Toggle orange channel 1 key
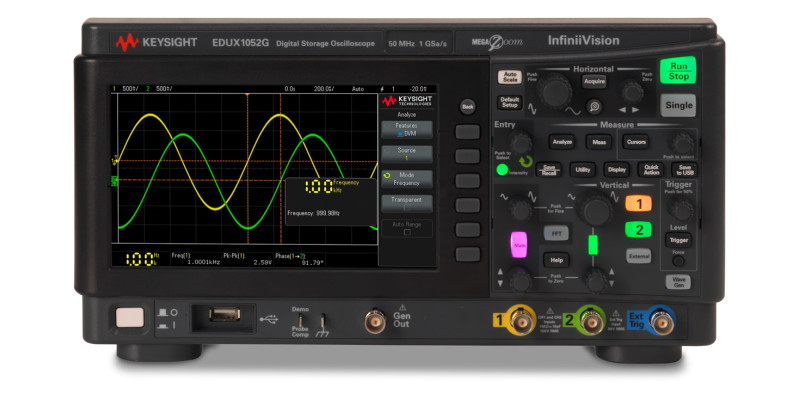 (x=638, y=204)
